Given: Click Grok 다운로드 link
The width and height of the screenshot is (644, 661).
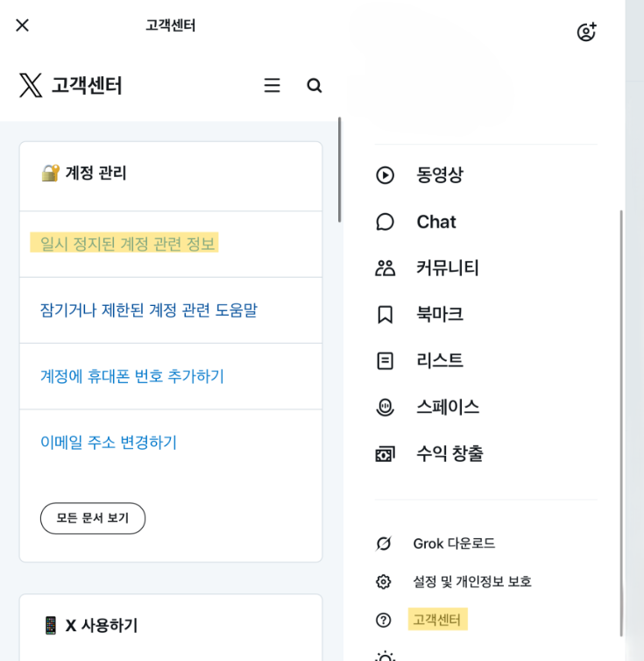Looking at the screenshot, I should coord(453,544).
